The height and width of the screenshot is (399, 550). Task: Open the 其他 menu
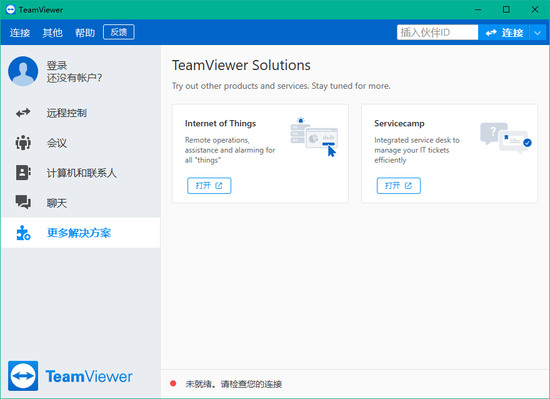pos(53,33)
